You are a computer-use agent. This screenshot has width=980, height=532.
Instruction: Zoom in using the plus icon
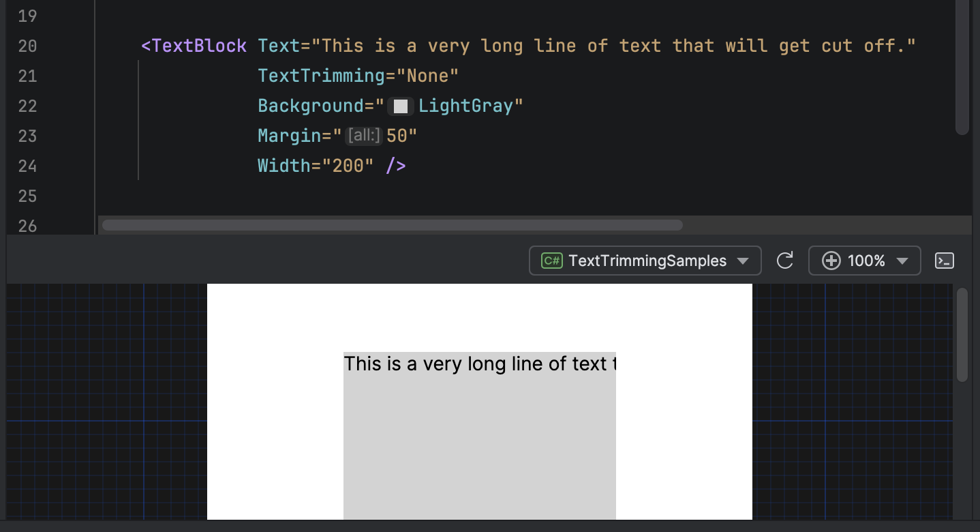click(831, 261)
